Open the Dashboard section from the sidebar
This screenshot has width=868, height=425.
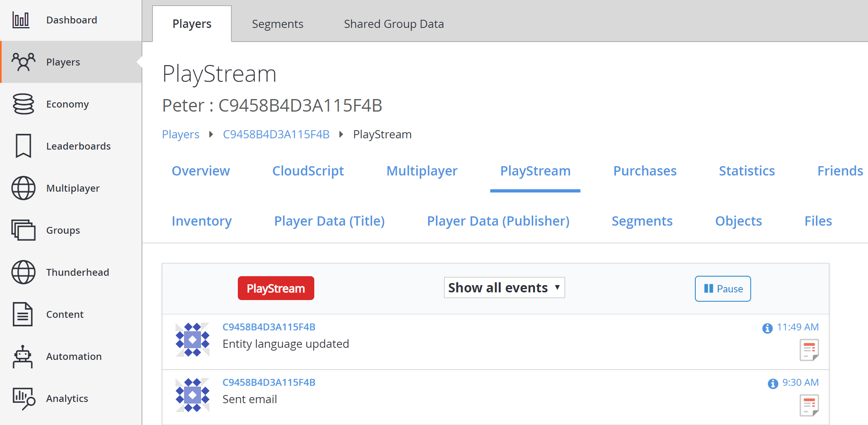click(21, 19)
